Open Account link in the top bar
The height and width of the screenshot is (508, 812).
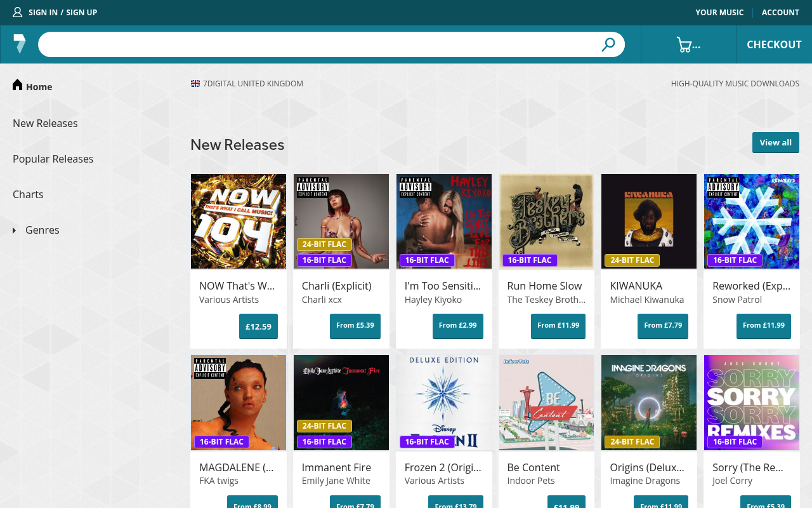[x=780, y=12]
